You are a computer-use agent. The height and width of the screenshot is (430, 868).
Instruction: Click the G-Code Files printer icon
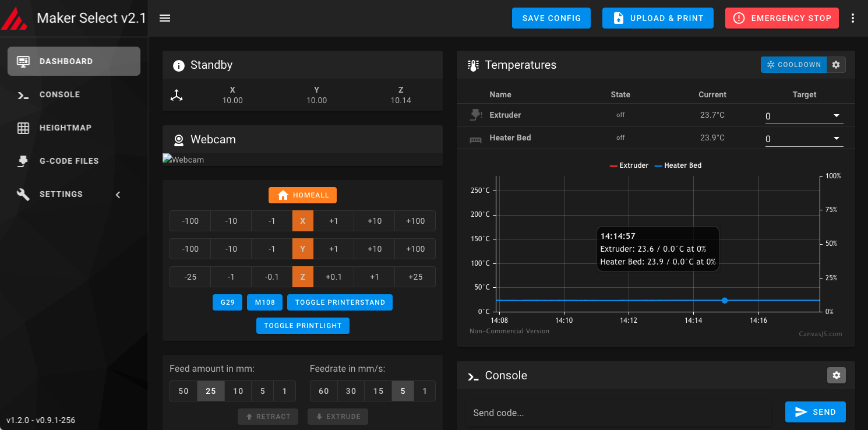pyautogui.click(x=23, y=161)
